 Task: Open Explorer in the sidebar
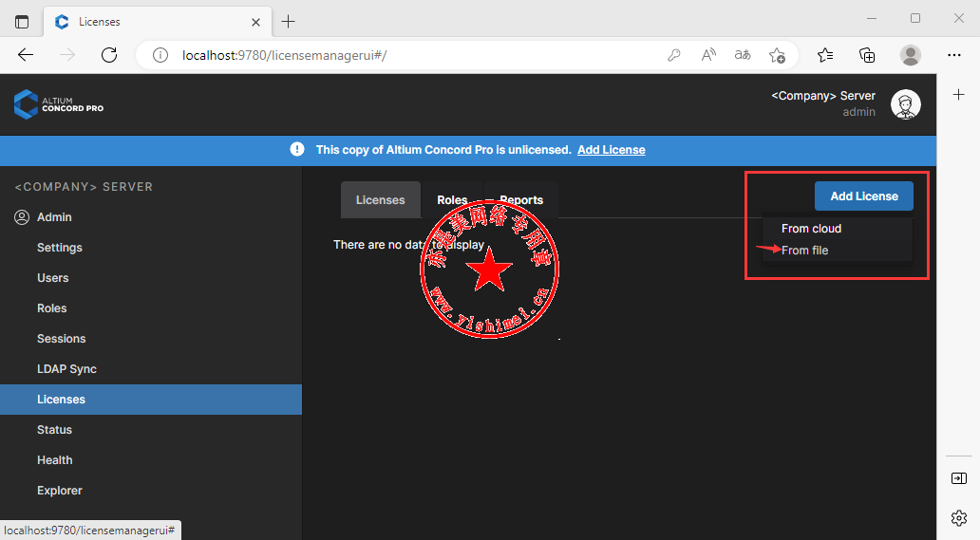[x=60, y=491]
